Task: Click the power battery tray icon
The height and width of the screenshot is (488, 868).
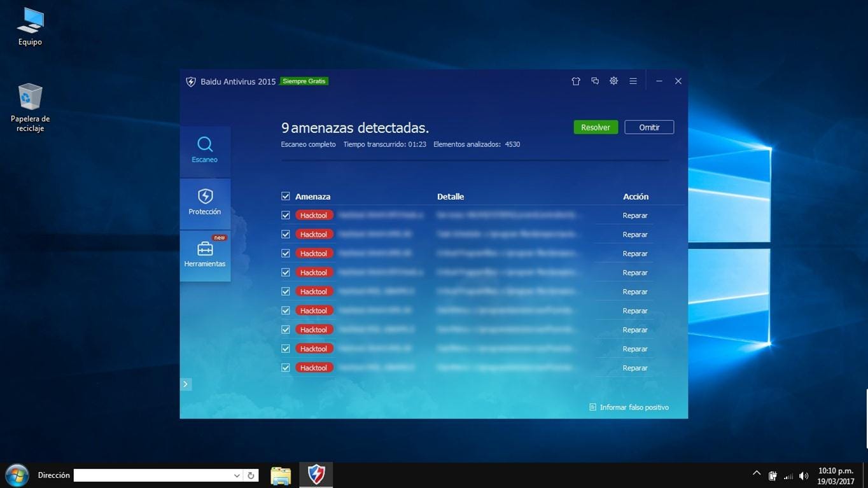Action: (772, 476)
